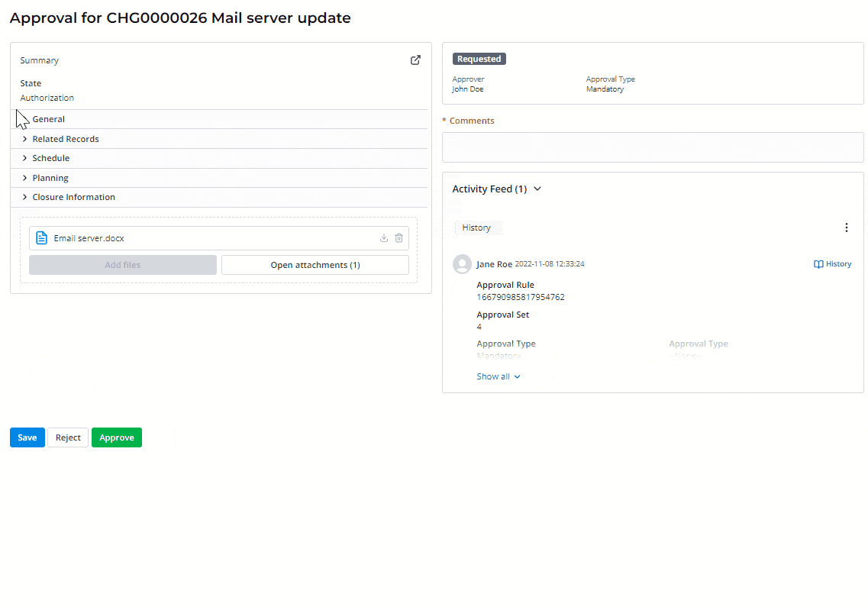Click the Reject button
Screen dimensions: 868x610
[68, 437]
